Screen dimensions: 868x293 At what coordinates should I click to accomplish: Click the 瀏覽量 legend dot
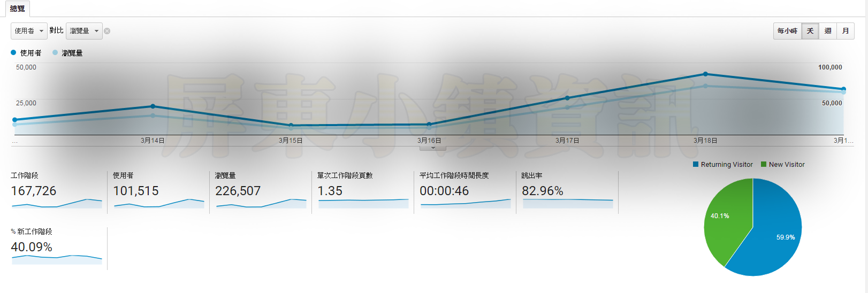click(x=55, y=52)
